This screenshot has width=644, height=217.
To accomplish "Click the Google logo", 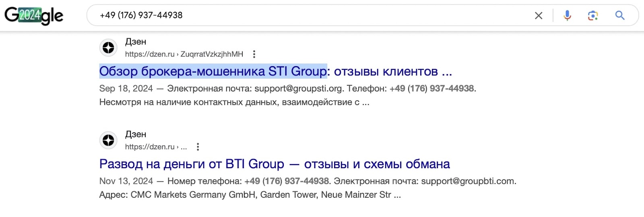I will 34,16.
